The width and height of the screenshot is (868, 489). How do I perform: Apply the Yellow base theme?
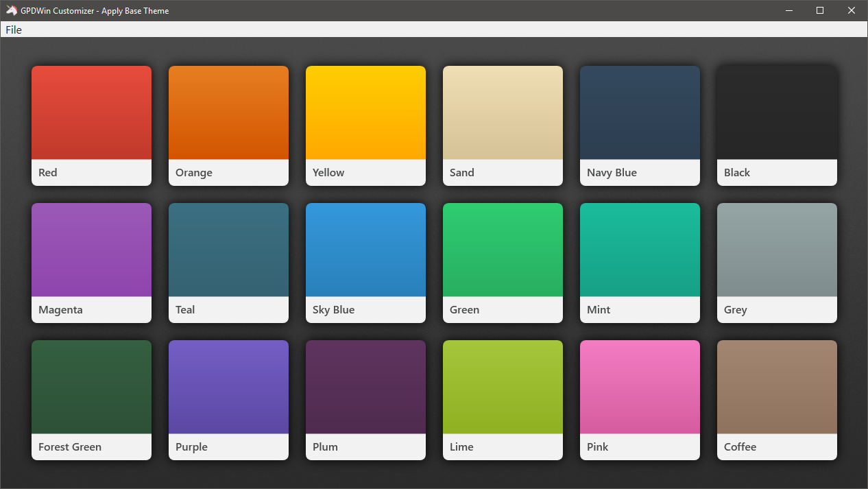pos(365,126)
